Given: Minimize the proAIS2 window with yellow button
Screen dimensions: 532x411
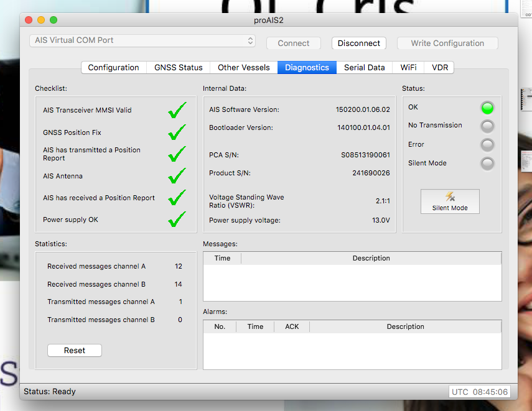Looking at the screenshot, I should pos(41,20).
